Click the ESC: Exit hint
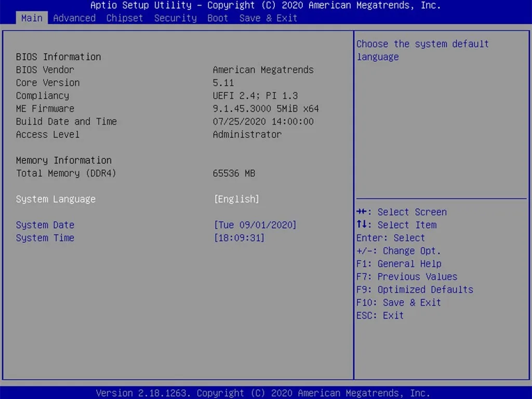532x399 pixels. click(380, 315)
